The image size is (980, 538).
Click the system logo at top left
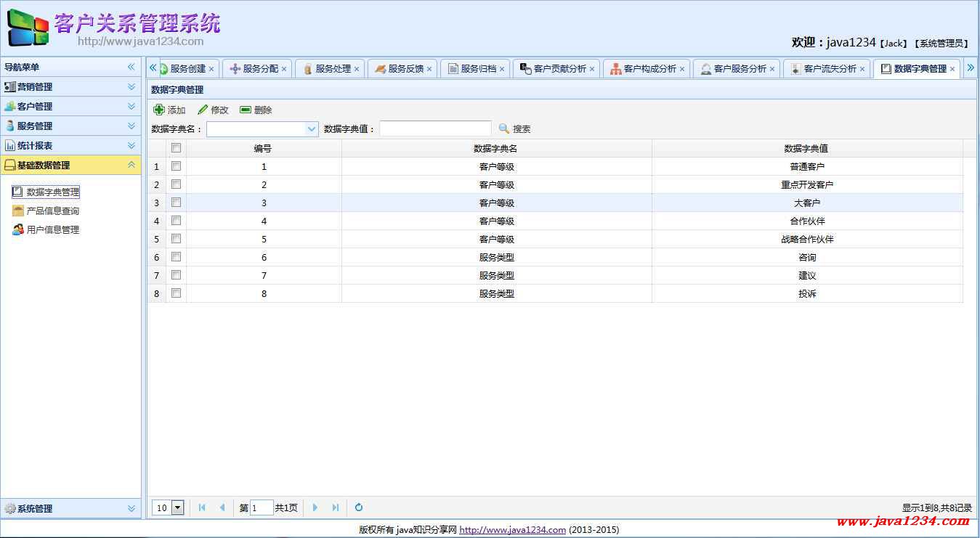point(28,29)
